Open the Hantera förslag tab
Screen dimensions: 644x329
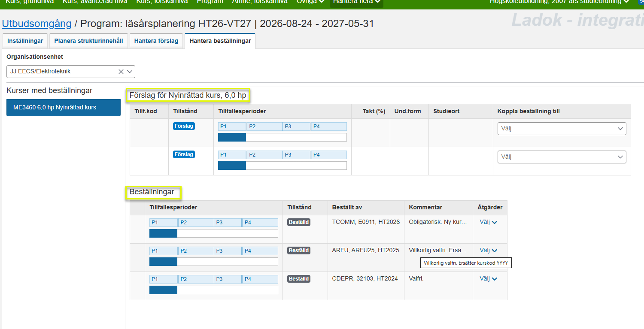[156, 41]
